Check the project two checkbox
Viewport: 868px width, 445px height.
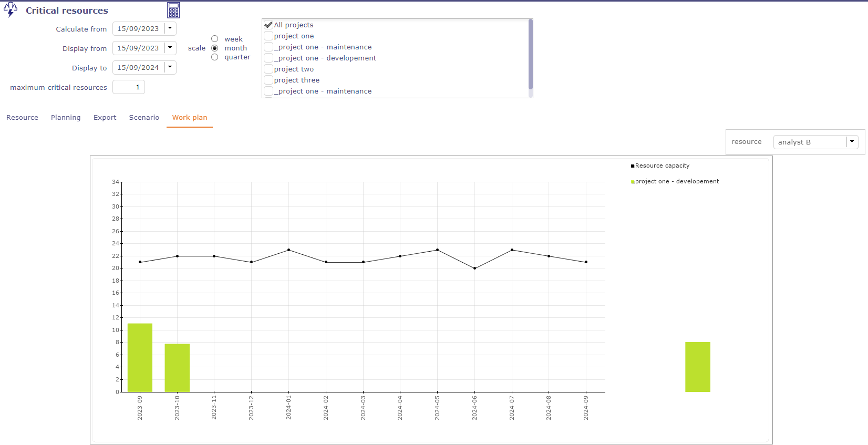coord(268,69)
